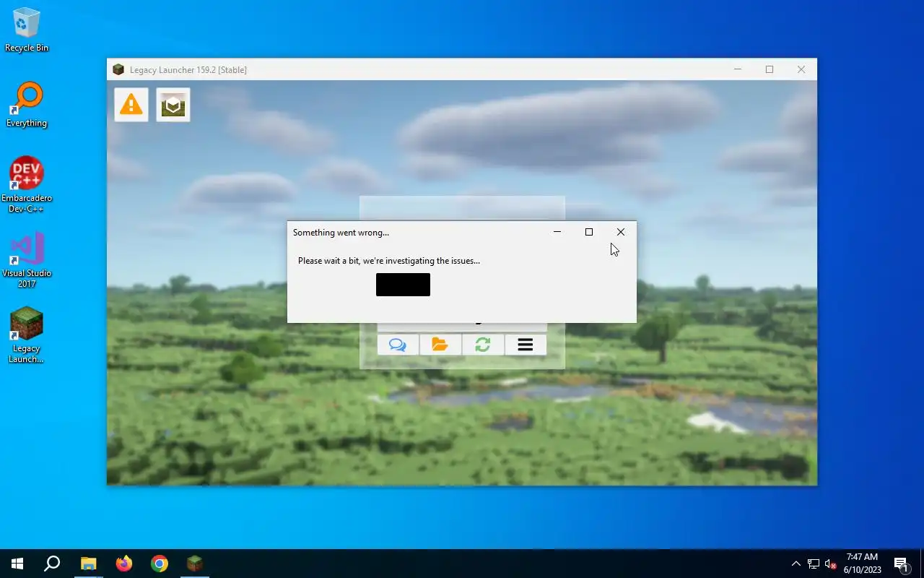Open the Windows Start menu
The height and width of the screenshot is (578, 924).
click(x=17, y=564)
